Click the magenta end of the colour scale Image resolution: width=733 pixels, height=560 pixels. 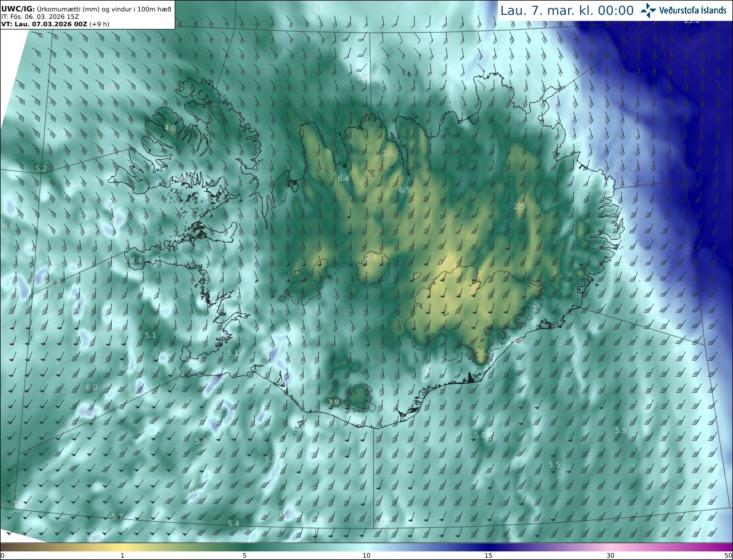tap(723, 547)
